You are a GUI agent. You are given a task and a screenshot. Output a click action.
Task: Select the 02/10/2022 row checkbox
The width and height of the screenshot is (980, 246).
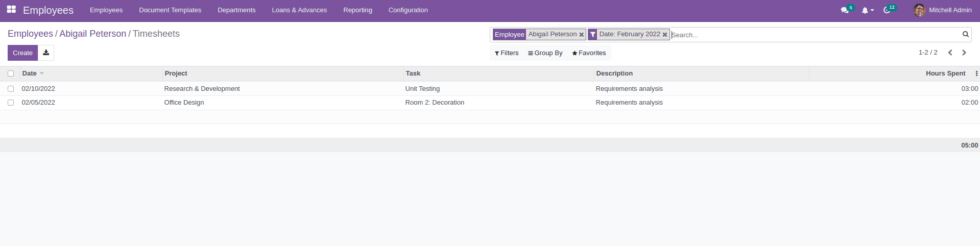11,89
